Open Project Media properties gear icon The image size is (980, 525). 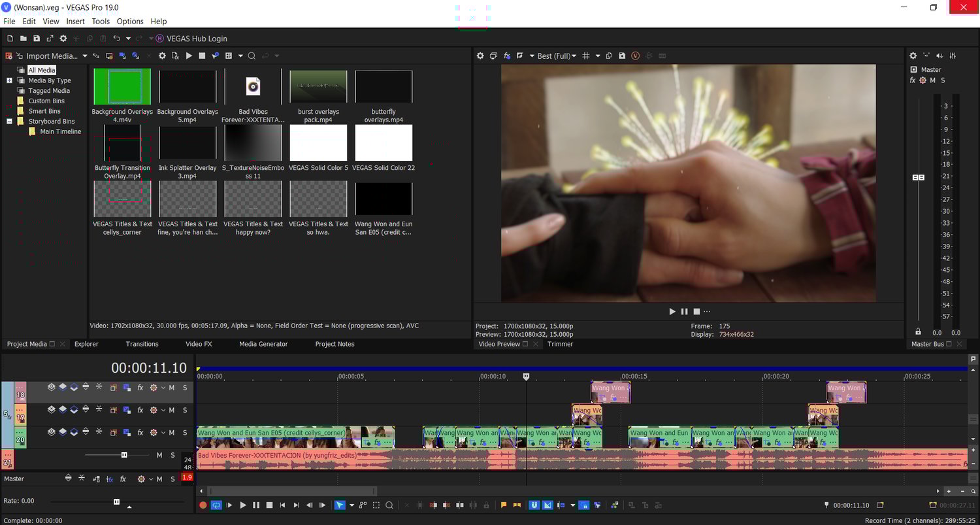162,56
